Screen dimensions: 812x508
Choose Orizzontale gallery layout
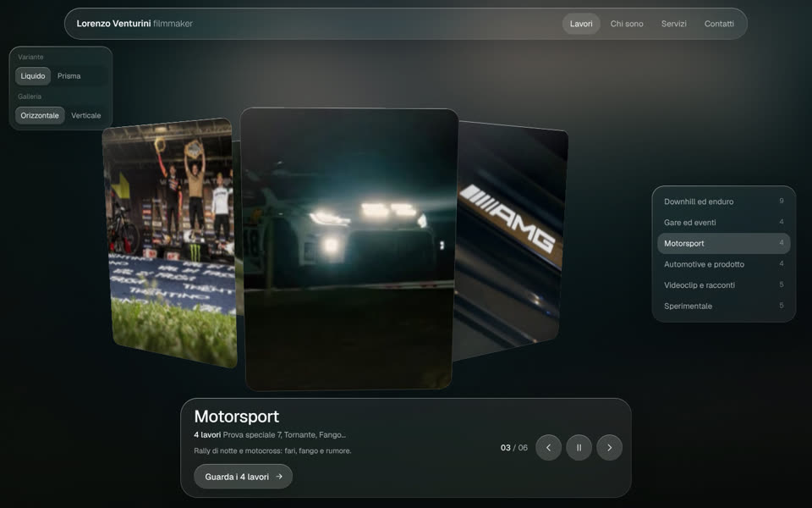[x=40, y=116]
